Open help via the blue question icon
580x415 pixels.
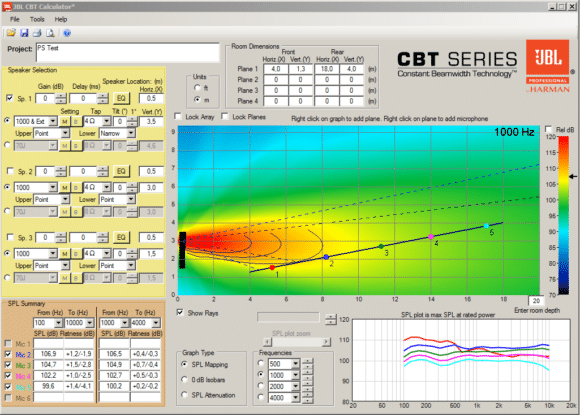(x=67, y=33)
